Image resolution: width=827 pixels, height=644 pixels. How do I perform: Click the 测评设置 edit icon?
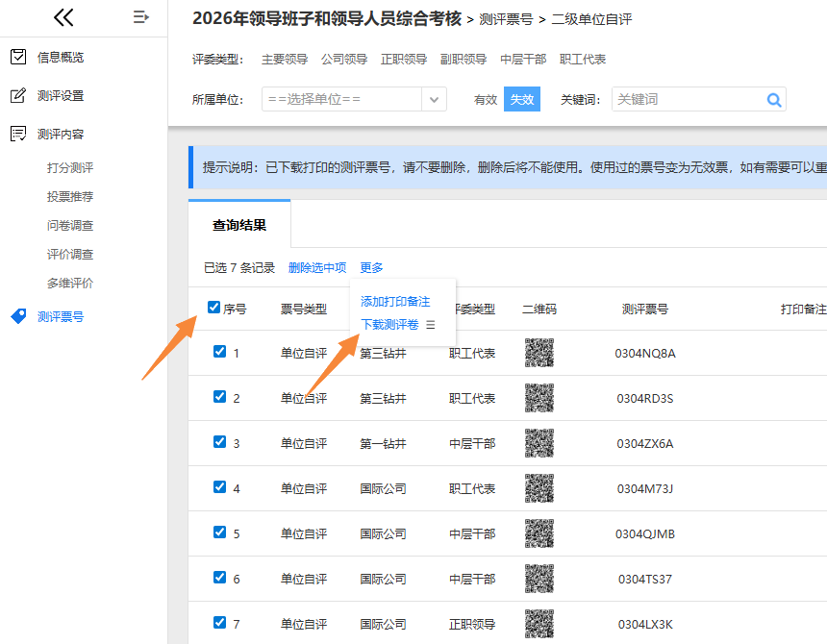[18, 95]
